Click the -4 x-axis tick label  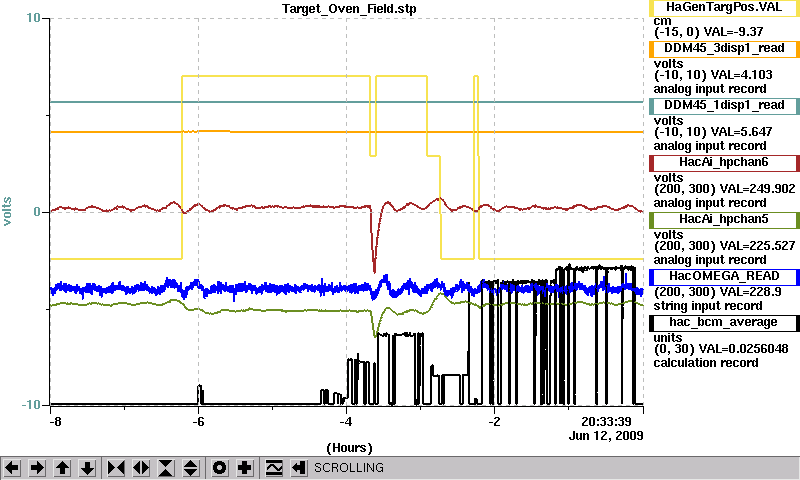pos(346,422)
